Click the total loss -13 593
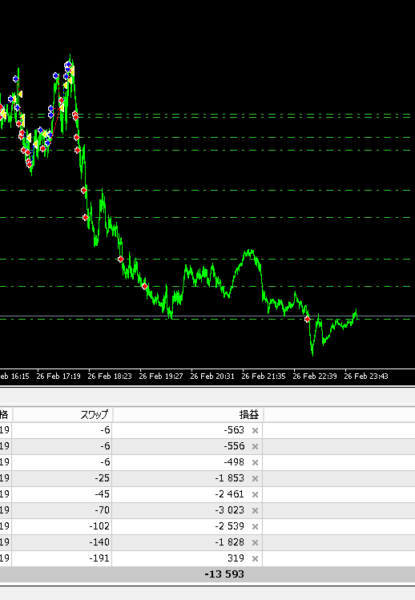 click(x=224, y=574)
